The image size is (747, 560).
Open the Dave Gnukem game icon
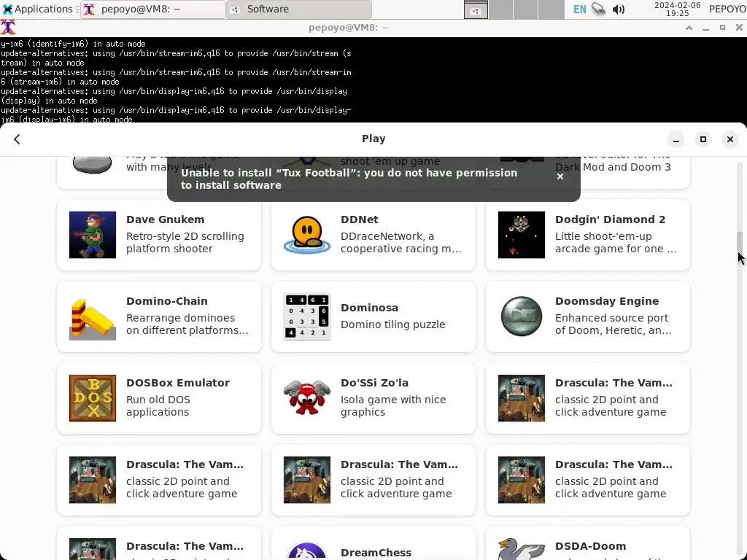click(x=93, y=235)
